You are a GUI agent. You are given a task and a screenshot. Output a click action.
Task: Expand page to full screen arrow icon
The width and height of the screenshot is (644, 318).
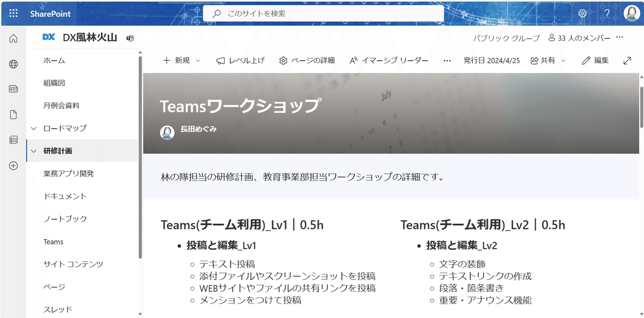tap(627, 61)
